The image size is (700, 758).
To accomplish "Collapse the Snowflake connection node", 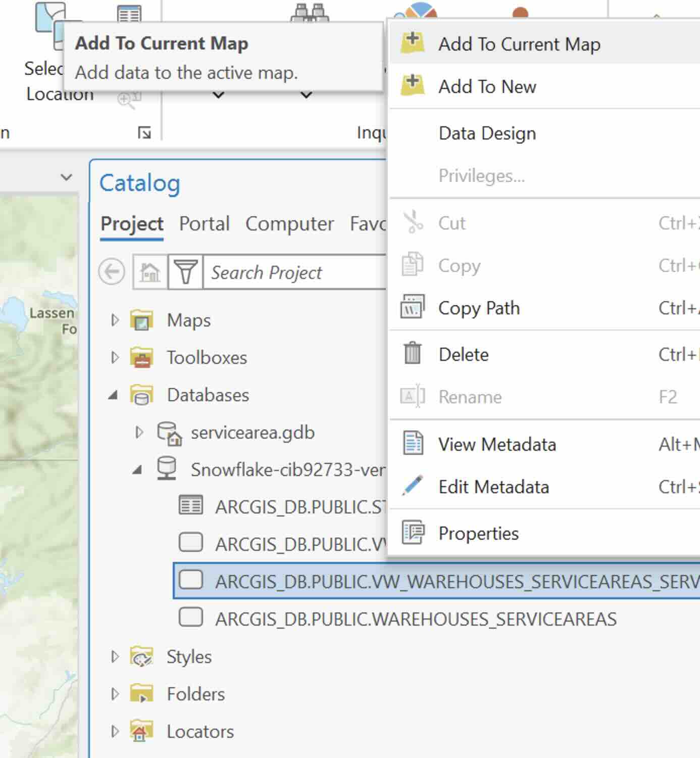I will click(x=137, y=470).
